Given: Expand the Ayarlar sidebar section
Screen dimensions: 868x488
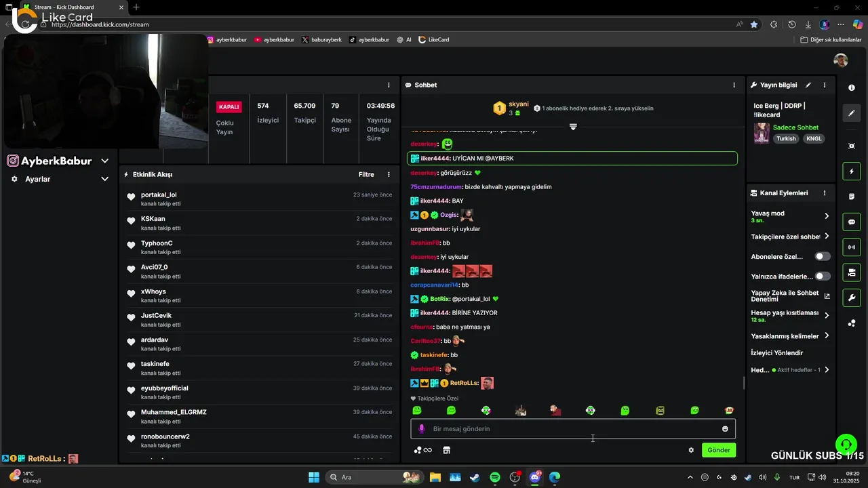Looking at the screenshot, I should [105, 179].
